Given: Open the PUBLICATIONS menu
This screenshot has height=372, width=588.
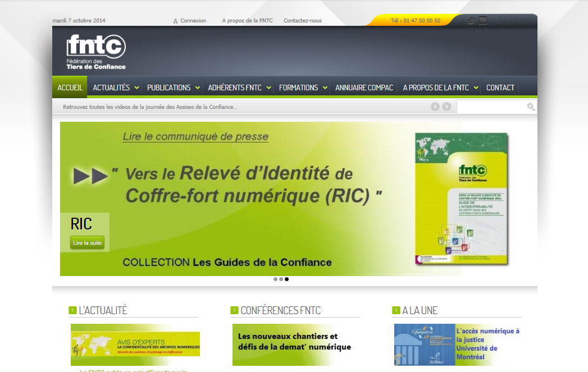Looking at the screenshot, I should click(168, 88).
